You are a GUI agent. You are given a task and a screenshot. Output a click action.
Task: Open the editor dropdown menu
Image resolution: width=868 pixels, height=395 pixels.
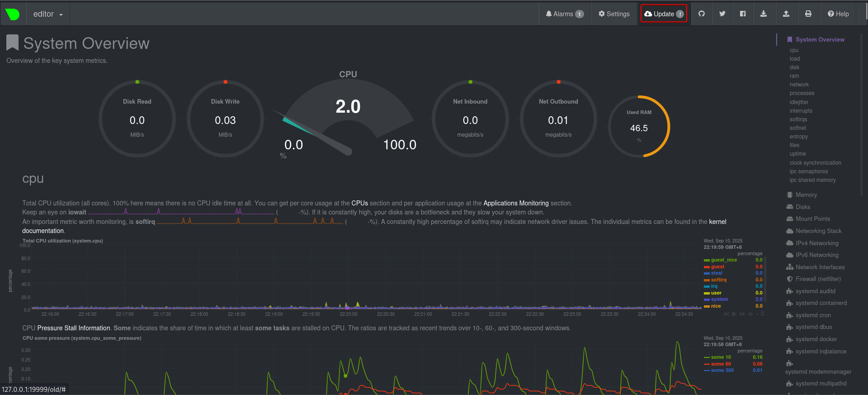pyautogui.click(x=48, y=14)
